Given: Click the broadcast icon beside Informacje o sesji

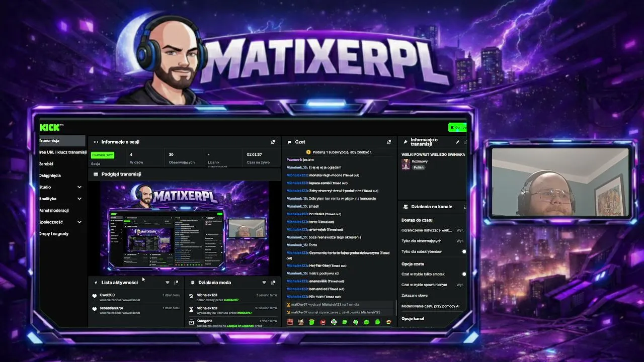Looking at the screenshot, I should 96,142.
